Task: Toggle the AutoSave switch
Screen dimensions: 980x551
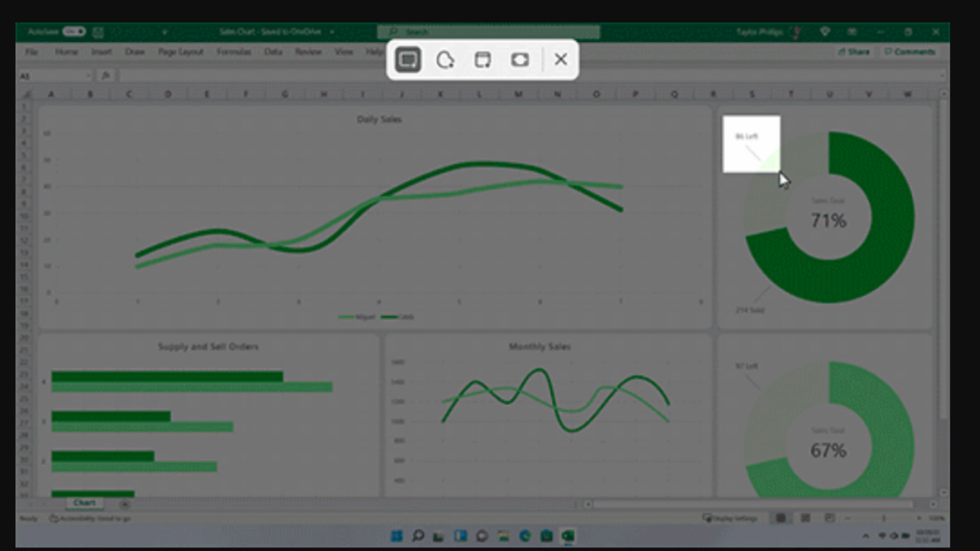Action: (74, 32)
